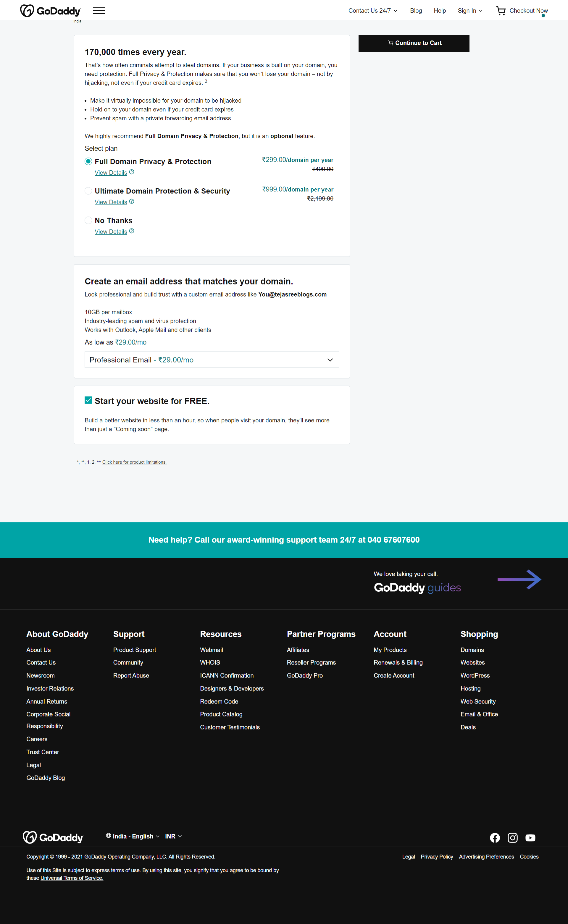Open Email & Office under Shopping
This screenshot has width=568, height=924.
[x=479, y=714]
